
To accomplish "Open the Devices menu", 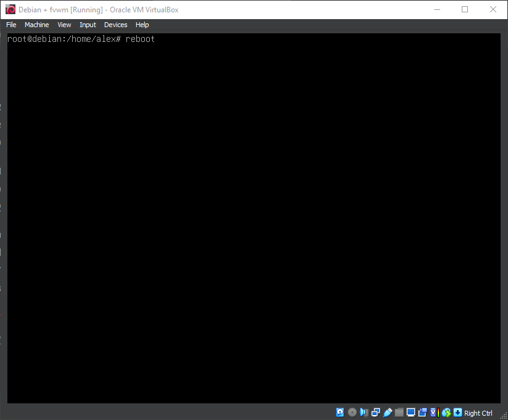I will pyautogui.click(x=116, y=25).
